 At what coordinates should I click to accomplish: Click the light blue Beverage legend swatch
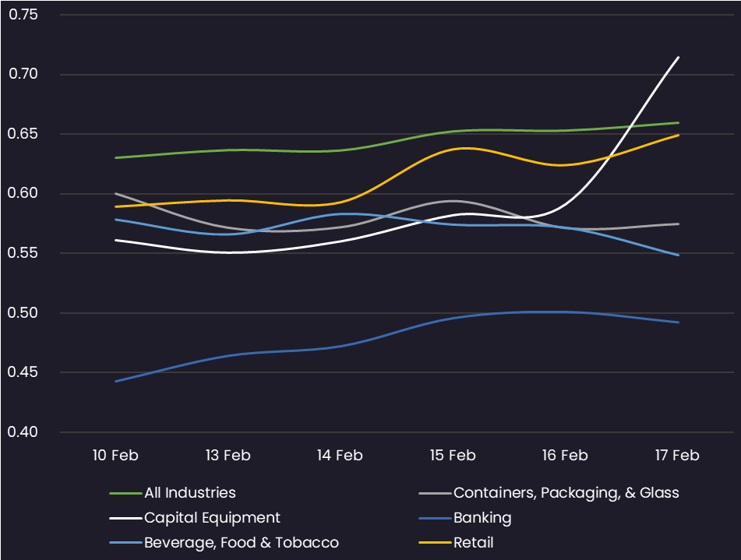125,543
